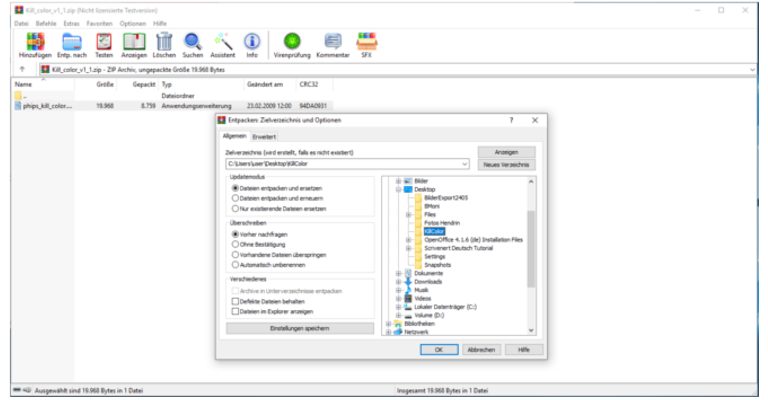Enable 'Defekte Dateien behalten' checkbox
Screen dimensions: 768x400
tap(236, 300)
